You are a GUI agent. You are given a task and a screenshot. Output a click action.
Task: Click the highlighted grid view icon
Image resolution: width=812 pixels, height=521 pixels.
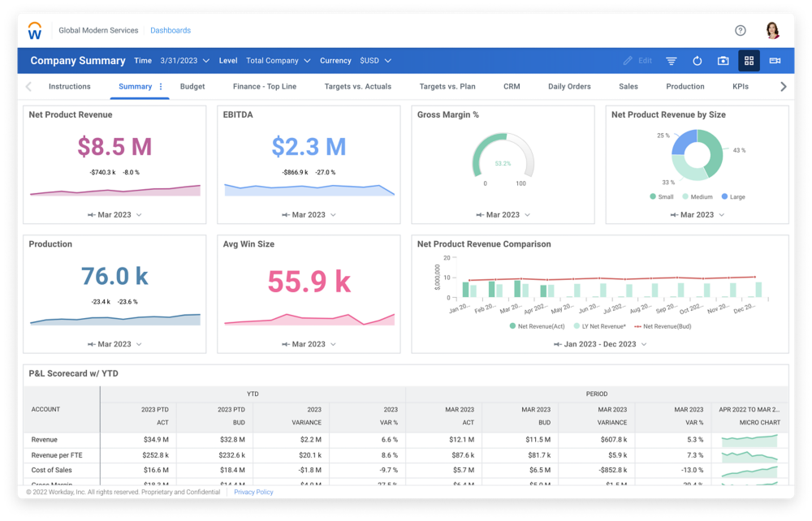coord(749,60)
